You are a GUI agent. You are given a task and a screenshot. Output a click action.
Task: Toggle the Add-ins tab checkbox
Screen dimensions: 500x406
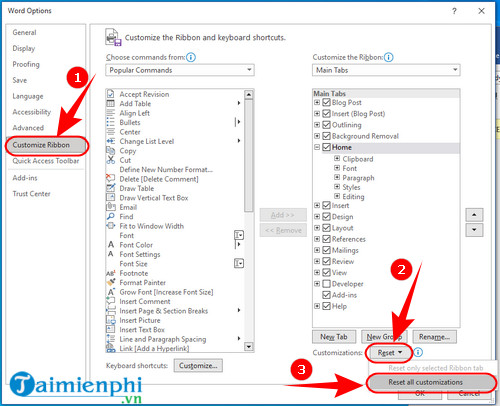pos(326,295)
